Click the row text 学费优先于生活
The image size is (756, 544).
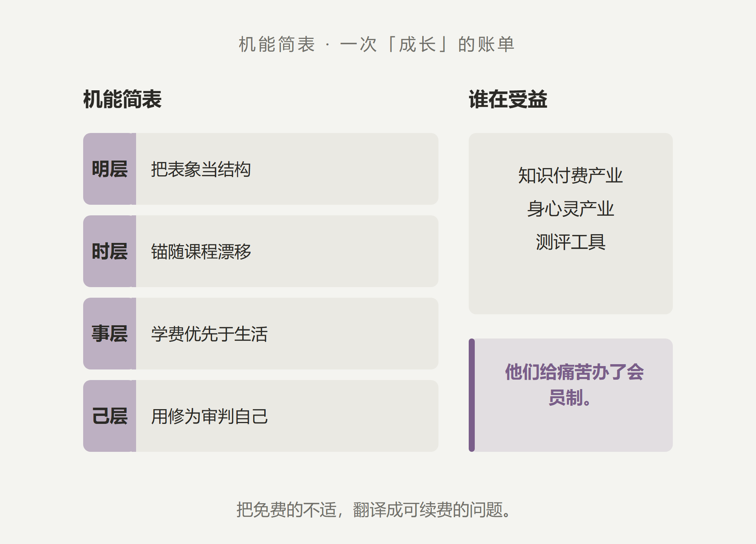[x=209, y=334]
